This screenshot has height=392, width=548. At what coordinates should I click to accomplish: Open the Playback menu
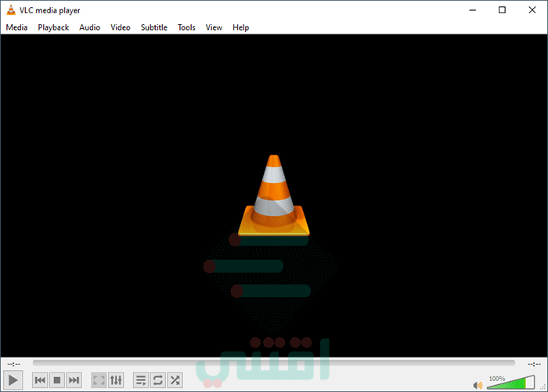(53, 27)
